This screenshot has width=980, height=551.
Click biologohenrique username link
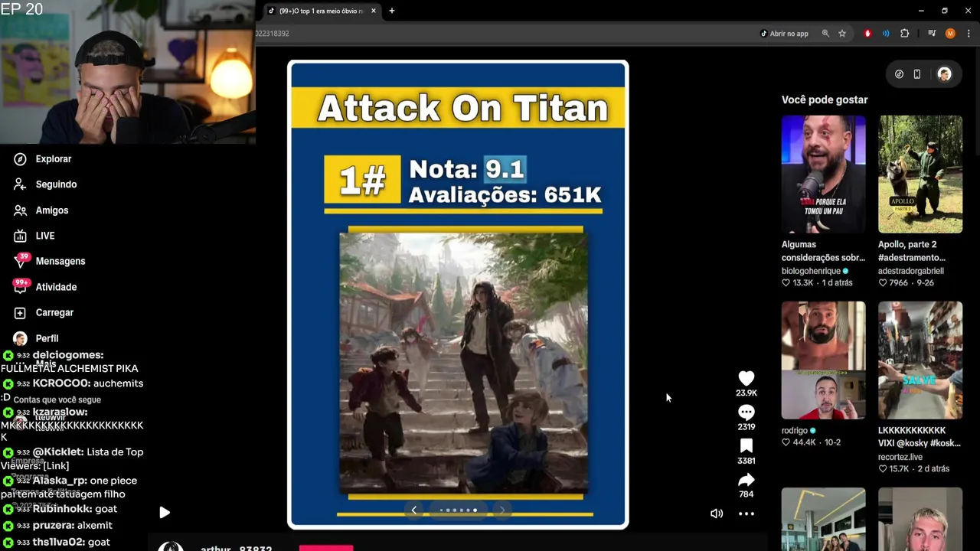coord(811,271)
